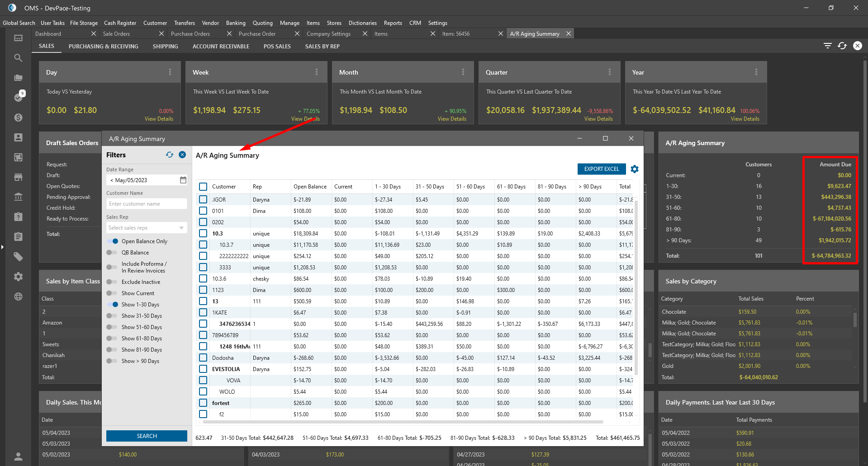The image size is (868, 466).
Task: Click the dollar coin icon in left sidebar
Action: pos(18,118)
